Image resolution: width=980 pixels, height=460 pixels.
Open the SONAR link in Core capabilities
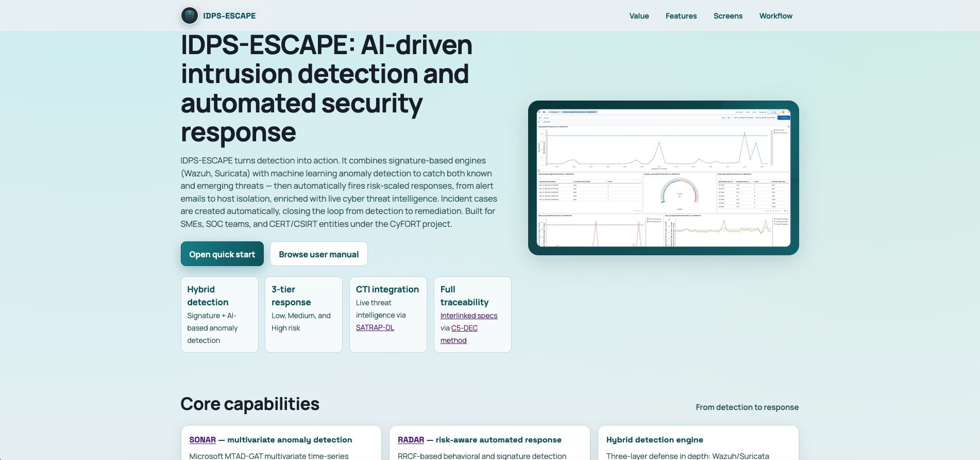[202, 440]
